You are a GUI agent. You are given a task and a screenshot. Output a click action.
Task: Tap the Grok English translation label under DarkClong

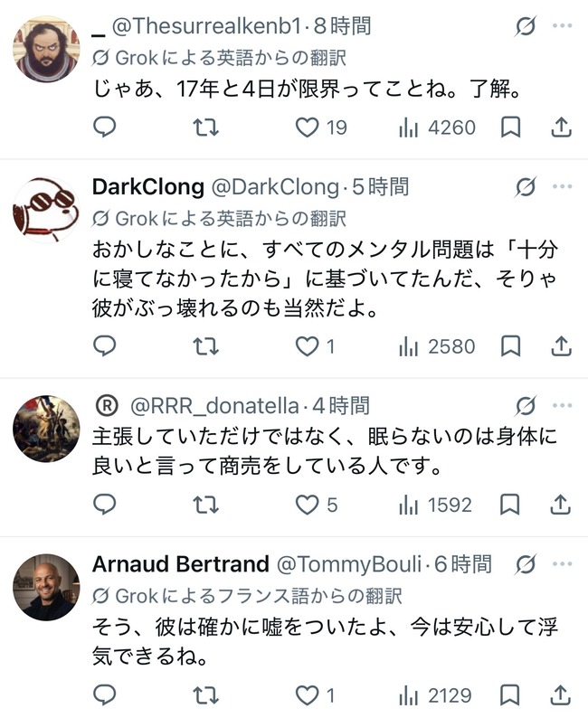click(219, 219)
